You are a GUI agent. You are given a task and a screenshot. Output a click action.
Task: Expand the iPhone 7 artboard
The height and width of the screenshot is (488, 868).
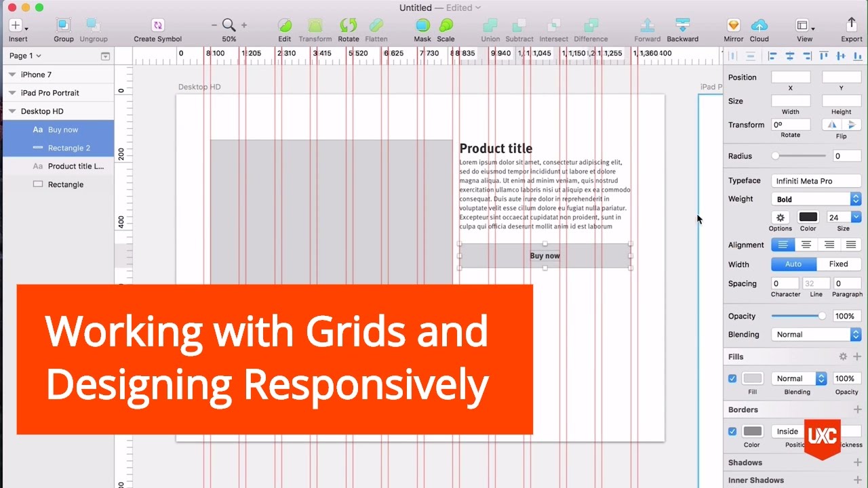12,75
